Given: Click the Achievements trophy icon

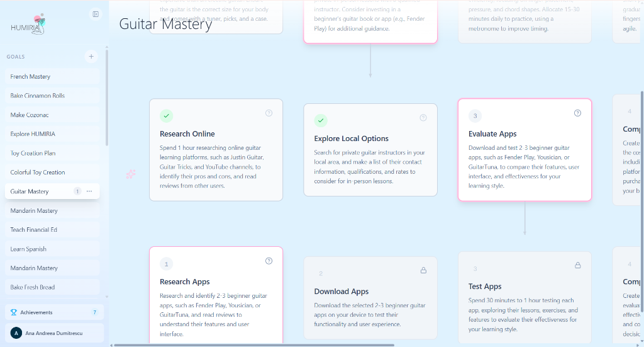Looking at the screenshot, I should click(14, 312).
